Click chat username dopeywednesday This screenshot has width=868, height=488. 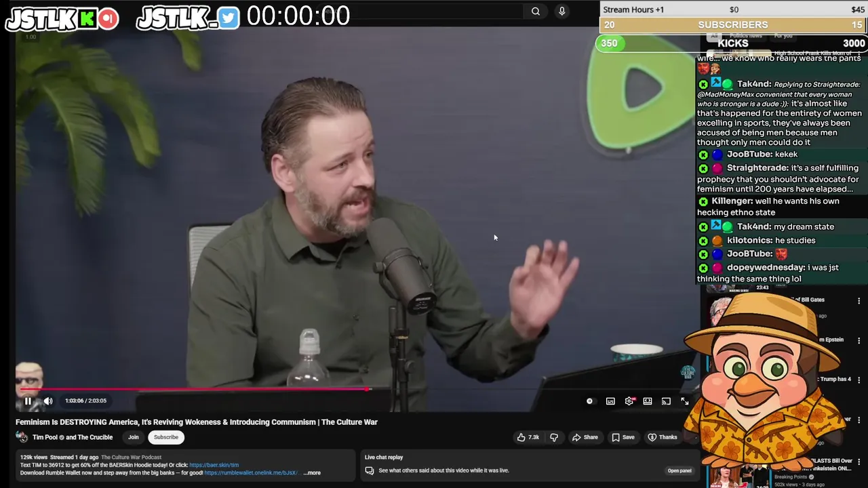(x=766, y=268)
